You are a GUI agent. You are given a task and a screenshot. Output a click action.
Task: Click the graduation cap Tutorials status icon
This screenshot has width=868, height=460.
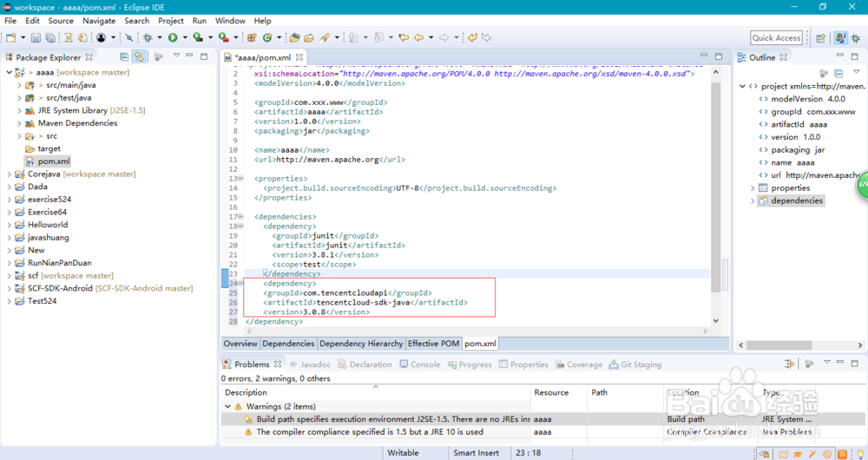pos(799,454)
